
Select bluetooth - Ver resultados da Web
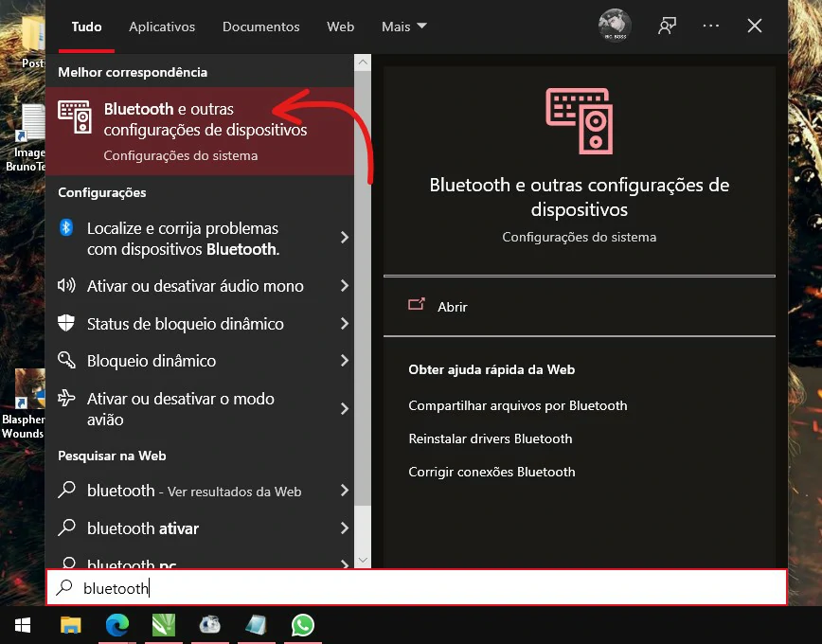(199, 491)
